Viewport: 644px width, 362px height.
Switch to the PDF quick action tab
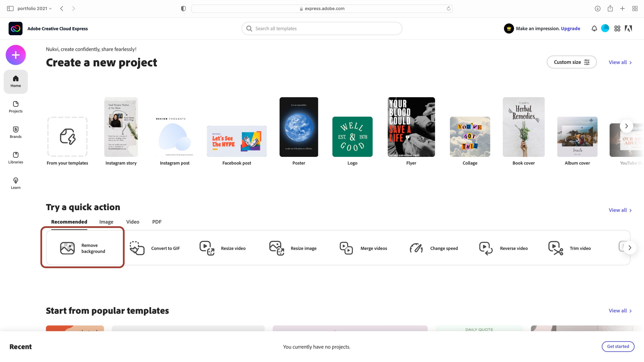157,222
